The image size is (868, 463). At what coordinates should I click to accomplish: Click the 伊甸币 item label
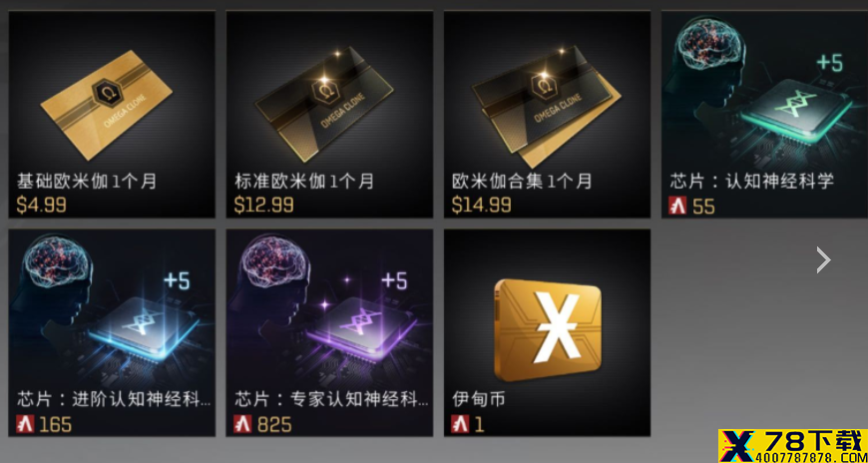(x=478, y=399)
